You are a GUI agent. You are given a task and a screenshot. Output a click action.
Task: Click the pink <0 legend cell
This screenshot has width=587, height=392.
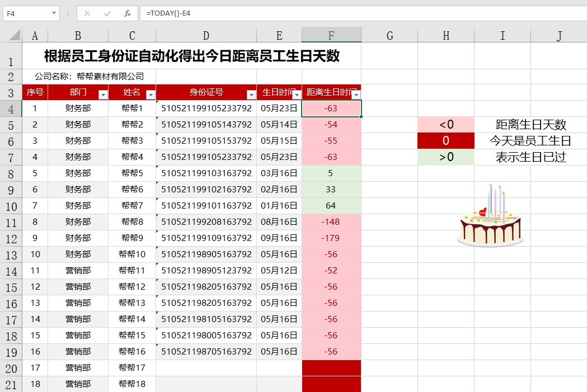446,125
